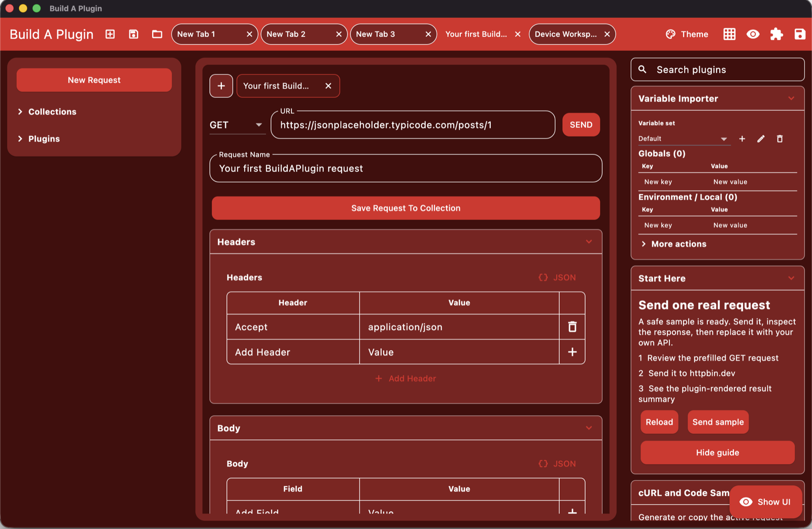The height and width of the screenshot is (529, 812).
Task: Click the Show UI floating button
Action: (766, 502)
